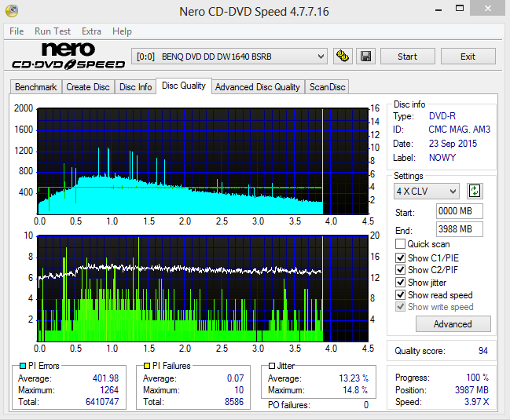This screenshot has width=510, height=420.
Task: Open the options wrench icon
Action: pos(343,57)
